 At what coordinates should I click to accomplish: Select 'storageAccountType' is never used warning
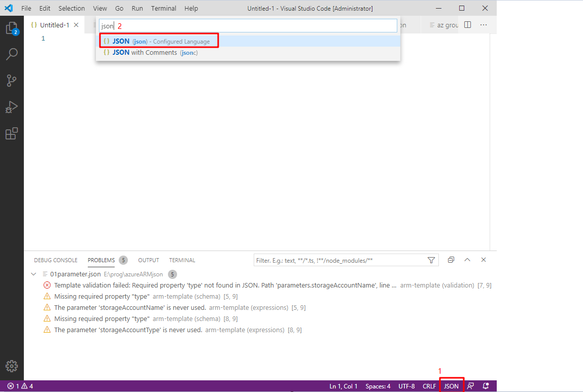[260, 330]
